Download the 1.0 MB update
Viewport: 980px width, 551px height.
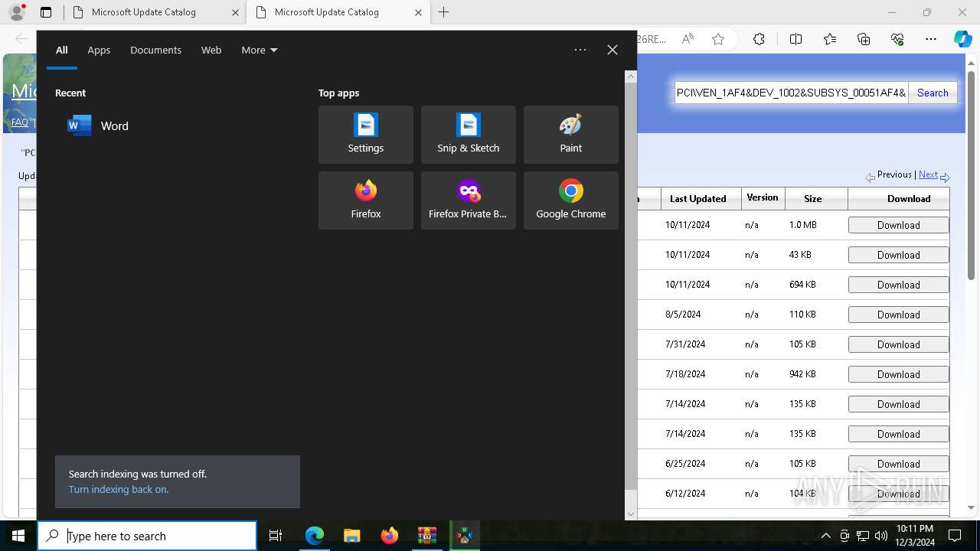[x=899, y=225]
